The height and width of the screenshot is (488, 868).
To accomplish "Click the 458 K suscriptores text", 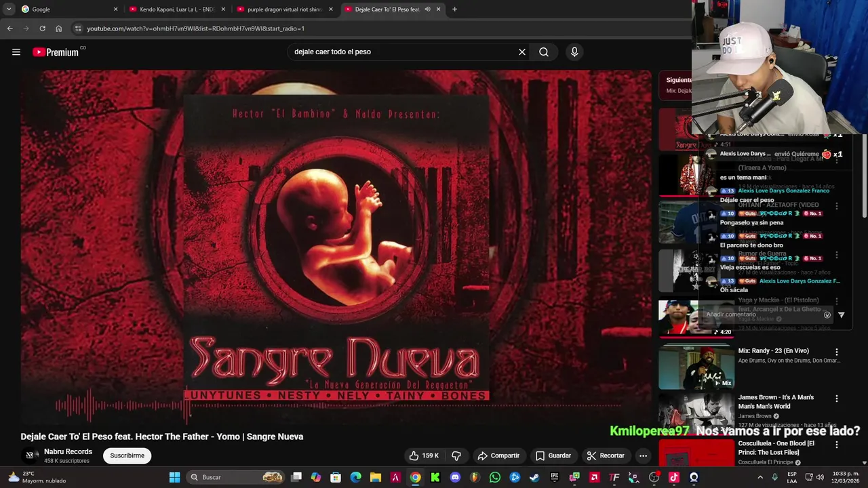I will point(66,461).
